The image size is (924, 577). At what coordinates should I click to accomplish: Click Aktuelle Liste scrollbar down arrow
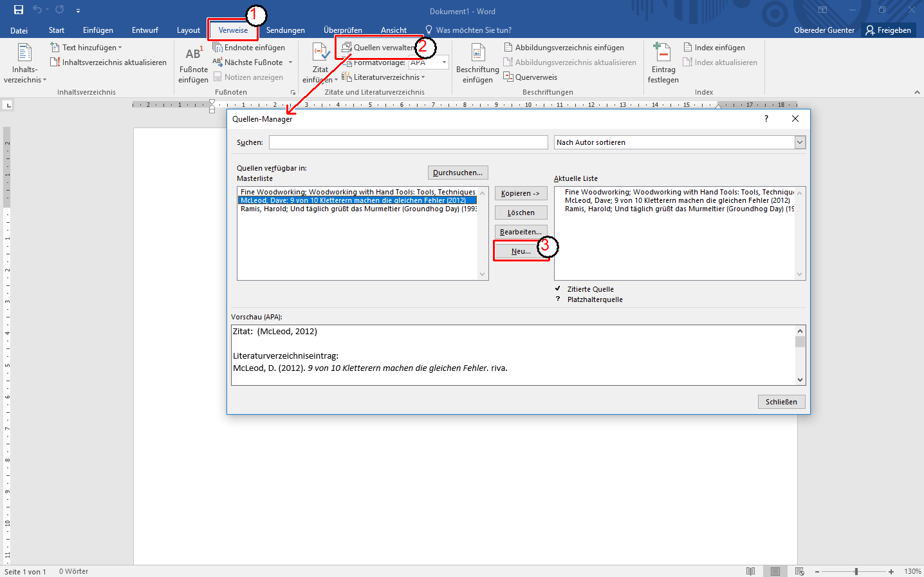pyautogui.click(x=800, y=274)
